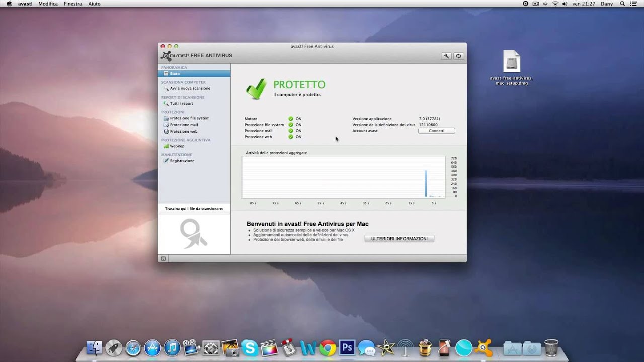644x362 pixels.
Task: Open Photoshop in the dock
Action: point(347,347)
